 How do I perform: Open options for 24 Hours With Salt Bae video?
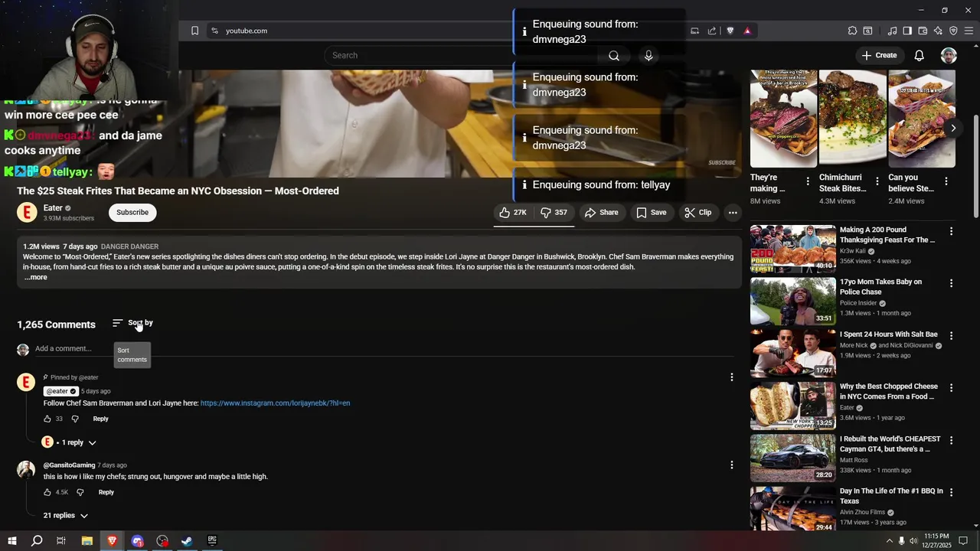pos(952,336)
